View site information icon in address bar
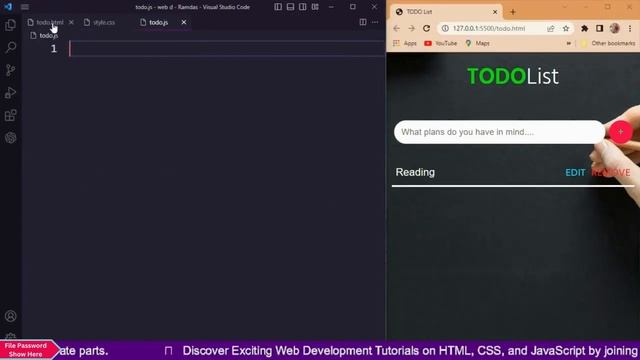This screenshot has width=640, height=360. 445,28
